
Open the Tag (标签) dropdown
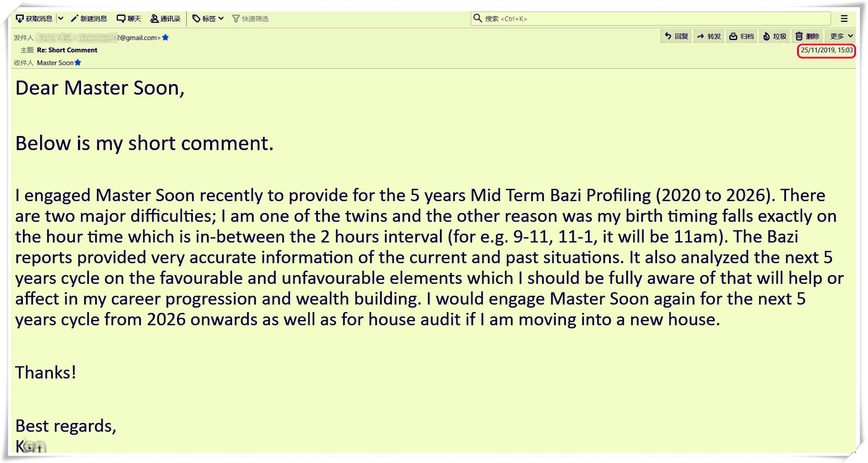[208, 18]
